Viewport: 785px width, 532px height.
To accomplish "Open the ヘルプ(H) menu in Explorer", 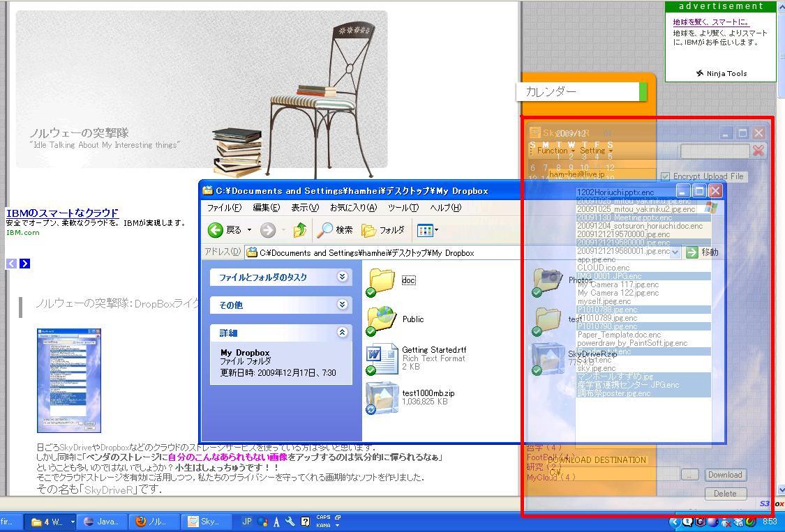I will [x=446, y=207].
